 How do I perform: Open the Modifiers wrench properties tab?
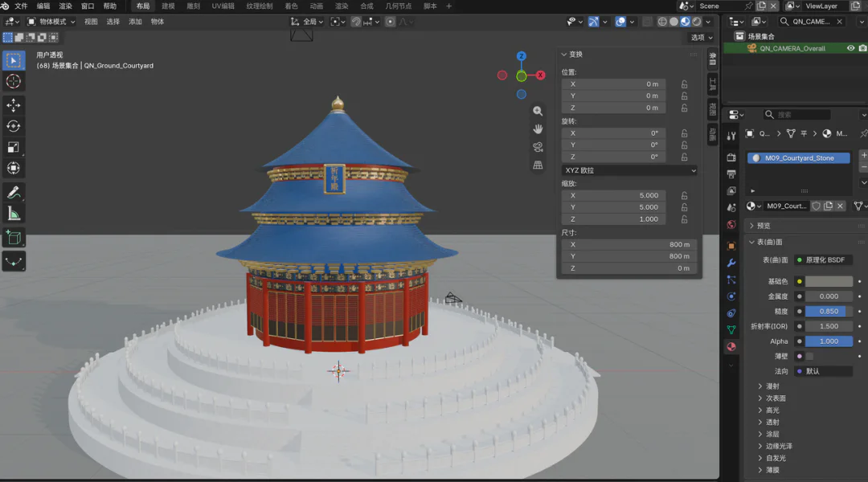pyautogui.click(x=731, y=263)
